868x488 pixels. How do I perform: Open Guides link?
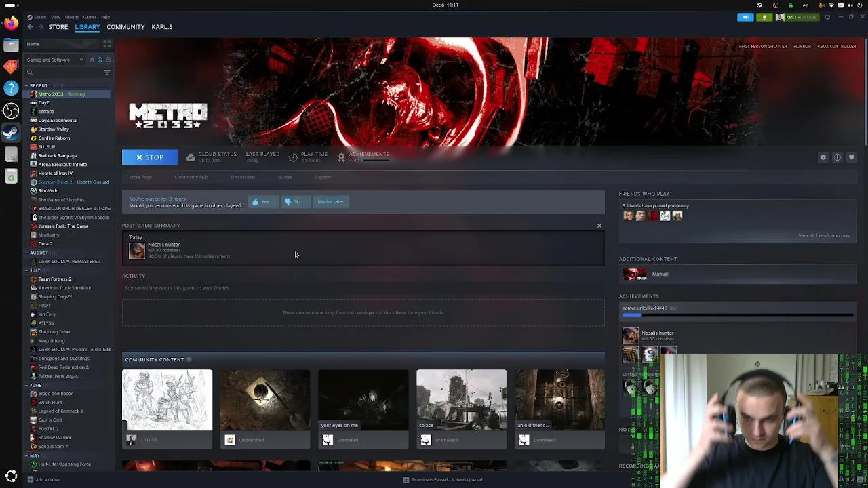click(x=285, y=178)
